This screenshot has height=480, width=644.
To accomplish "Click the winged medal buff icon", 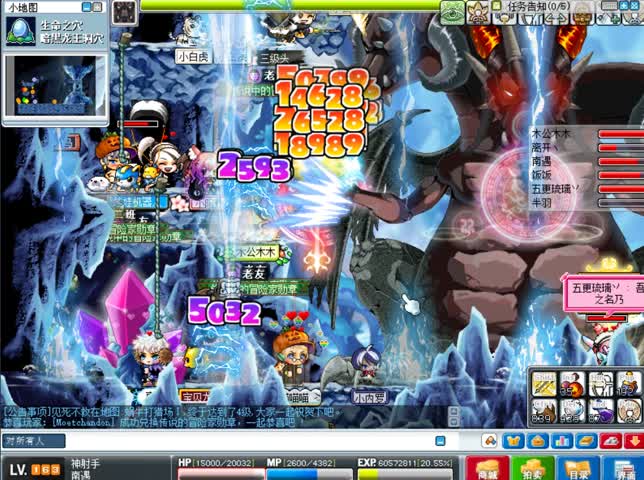I will point(503,18).
